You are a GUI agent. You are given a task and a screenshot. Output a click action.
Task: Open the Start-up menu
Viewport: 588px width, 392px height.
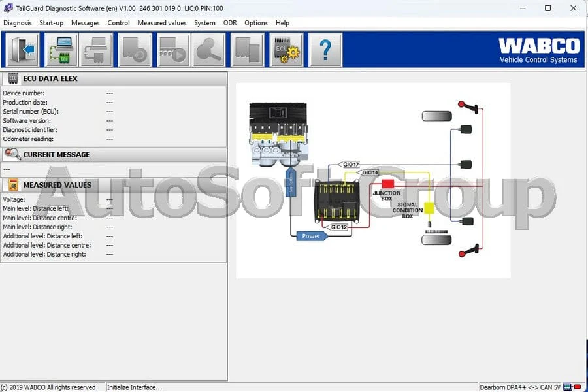tap(52, 23)
